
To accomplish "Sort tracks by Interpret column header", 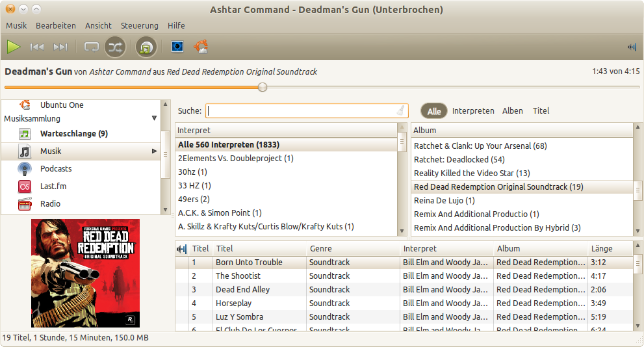I will pos(446,248).
